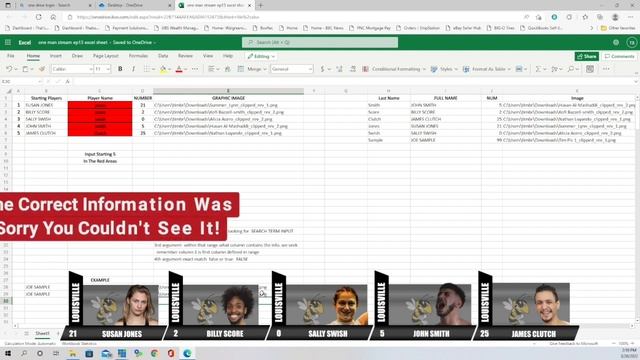Screen dimensions: 640x360
Task: Open the font name combo box
Action: tap(72, 69)
